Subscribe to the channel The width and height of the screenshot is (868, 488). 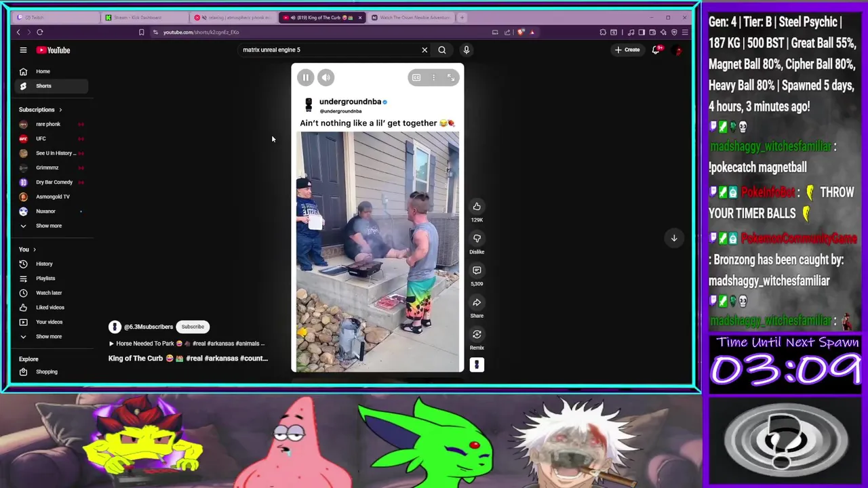193,327
